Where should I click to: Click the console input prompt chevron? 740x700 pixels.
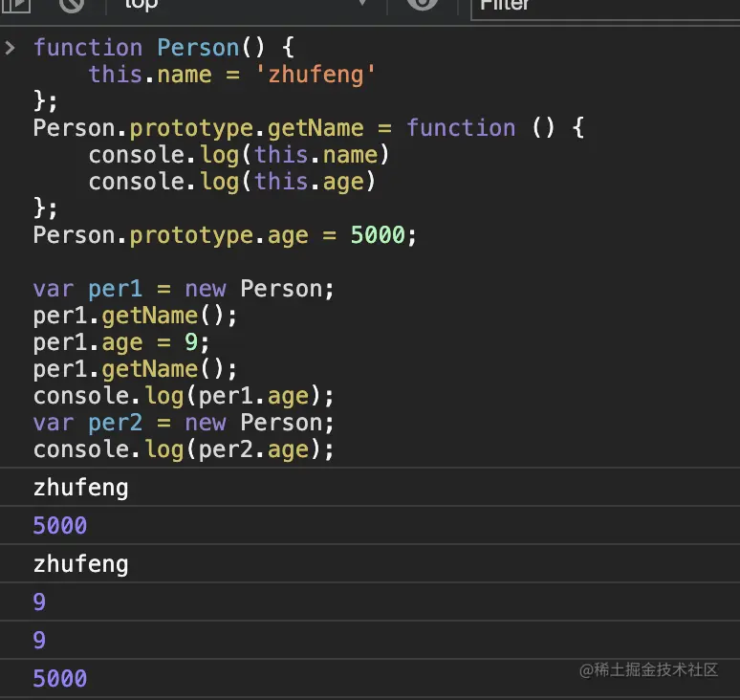(11, 48)
